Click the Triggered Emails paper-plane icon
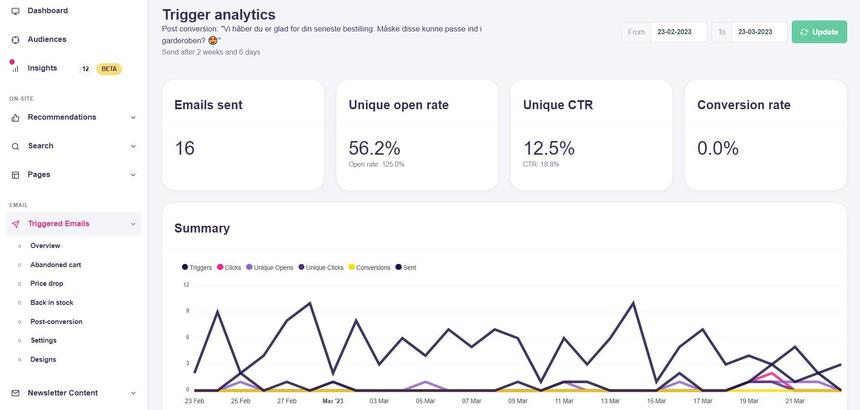The height and width of the screenshot is (410, 860). (15, 224)
